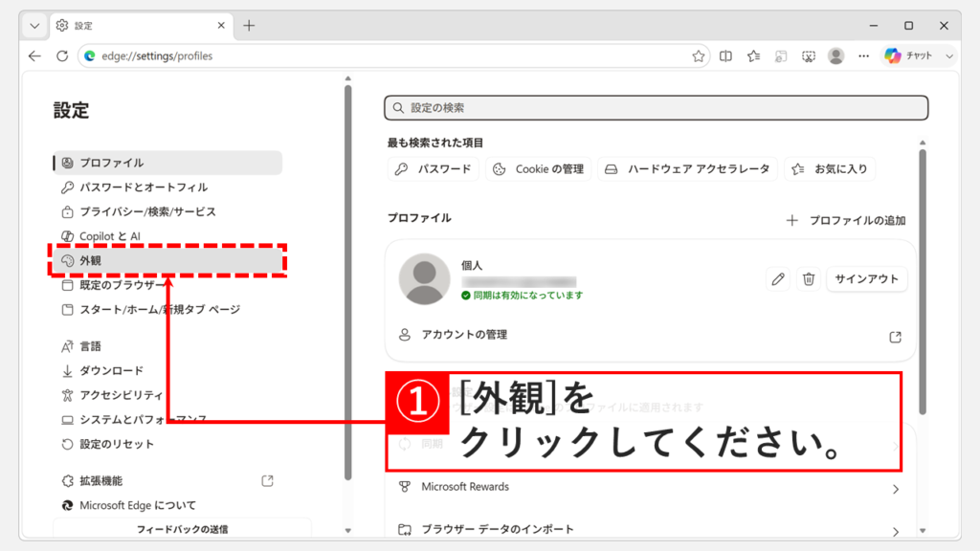The height and width of the screenshot is (551, 980).
Task: Click プロファイルの追加 button
Action: click(846, 221)
